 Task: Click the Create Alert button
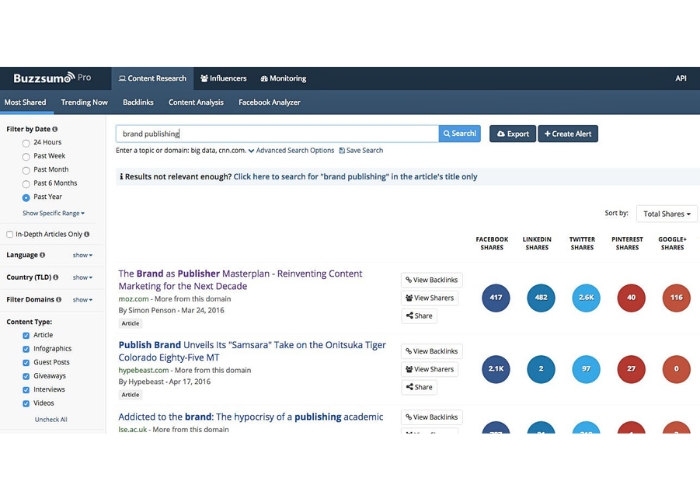568,133
